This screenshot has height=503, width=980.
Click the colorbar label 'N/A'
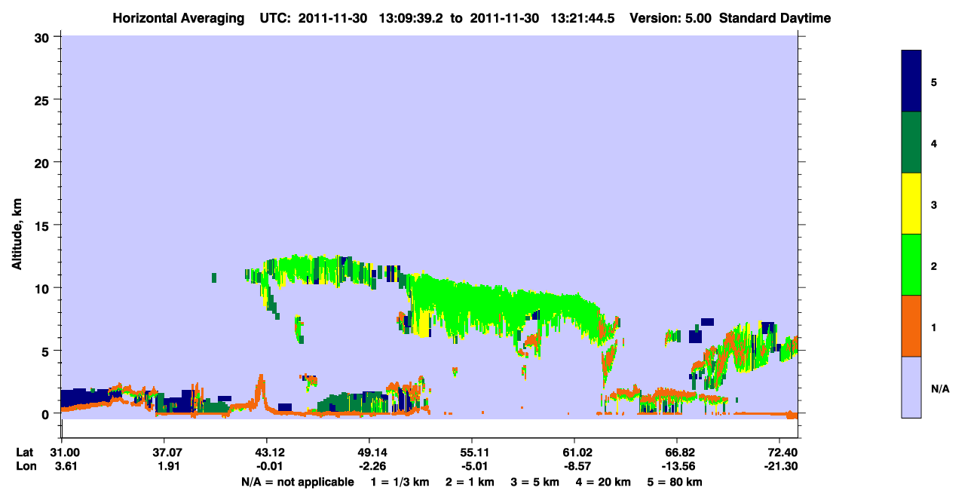point(939,388)
